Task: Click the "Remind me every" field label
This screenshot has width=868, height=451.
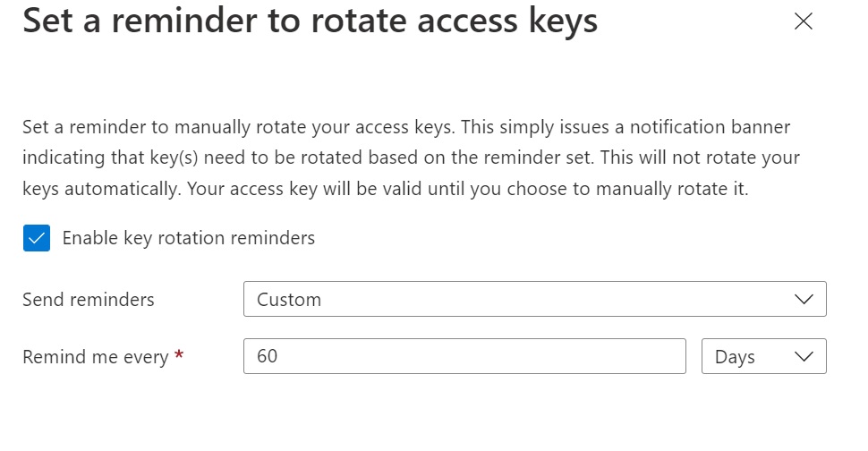Action: coord(95,357)
